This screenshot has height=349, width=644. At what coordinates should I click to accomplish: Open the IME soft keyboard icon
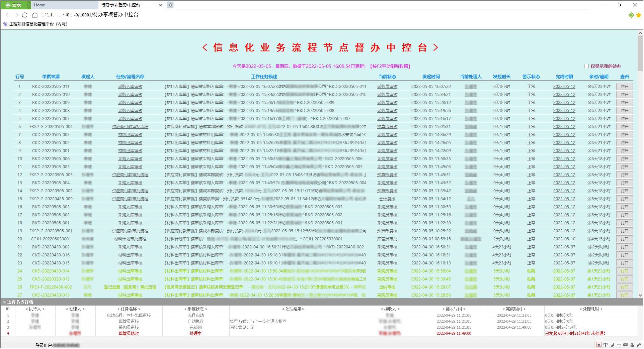[x=626, y=345]
